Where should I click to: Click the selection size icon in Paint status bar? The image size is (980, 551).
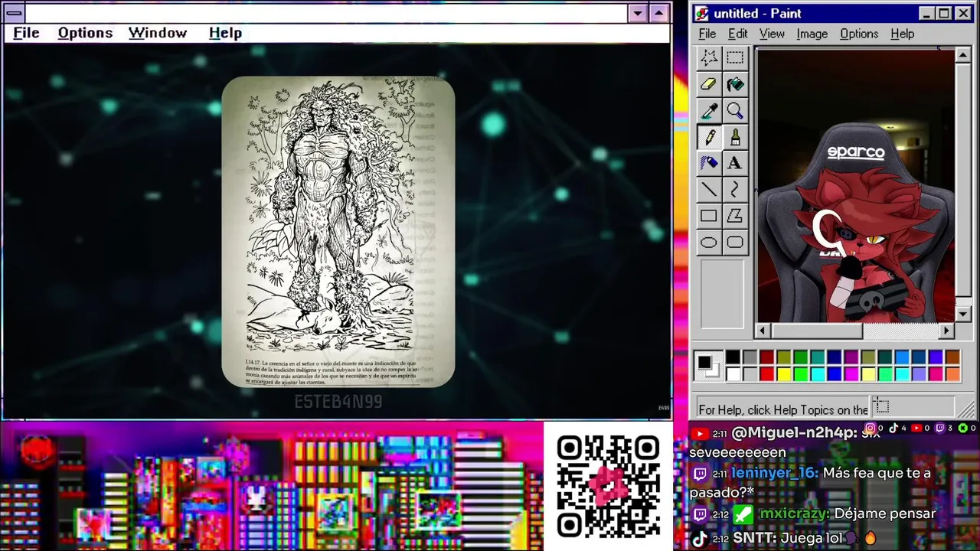pyautogui.click(x=881, y=407)
